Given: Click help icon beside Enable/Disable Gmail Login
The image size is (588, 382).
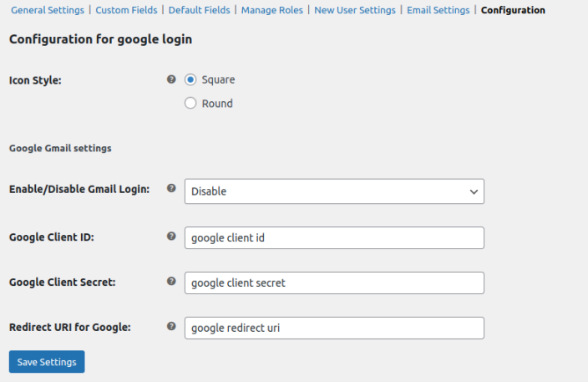Looking at the screenshot, I should (171, 190).
